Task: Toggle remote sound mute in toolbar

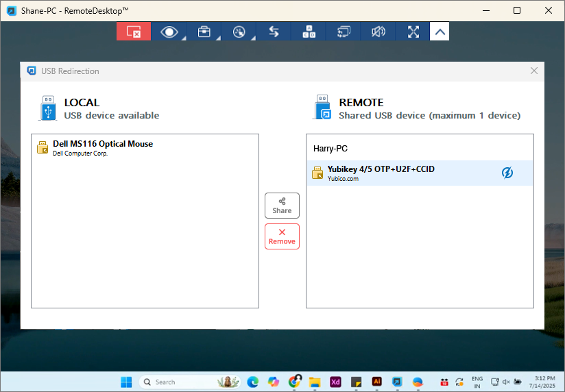Action: (x=378, y=32)
